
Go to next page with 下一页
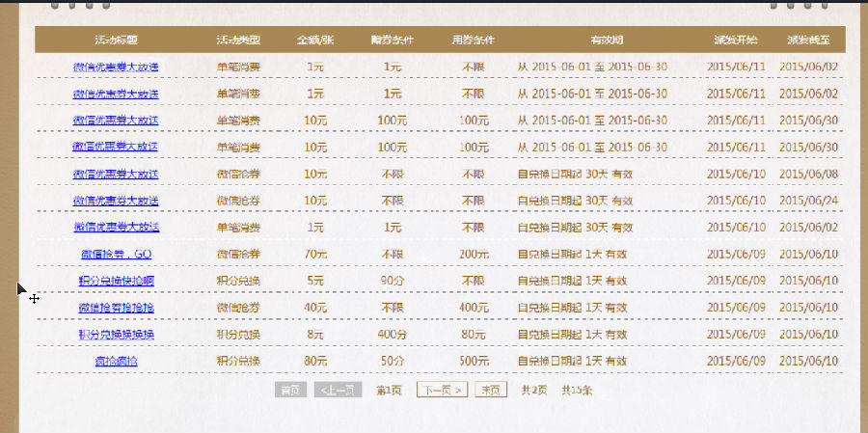click(x=442, y=391)
